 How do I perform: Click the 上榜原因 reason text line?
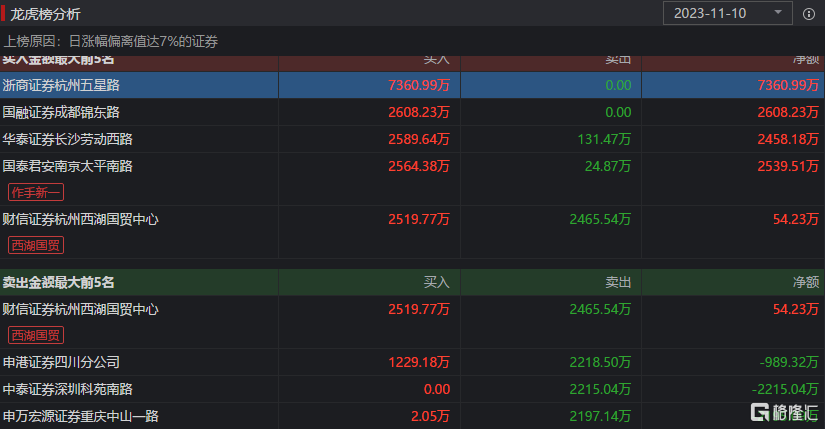coord(110,42)
